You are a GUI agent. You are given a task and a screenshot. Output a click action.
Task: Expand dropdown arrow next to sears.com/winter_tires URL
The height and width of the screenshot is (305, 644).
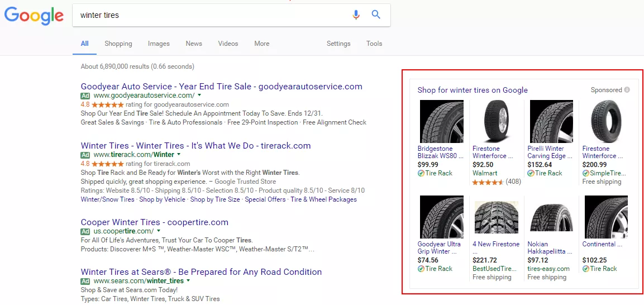point(188,281)
